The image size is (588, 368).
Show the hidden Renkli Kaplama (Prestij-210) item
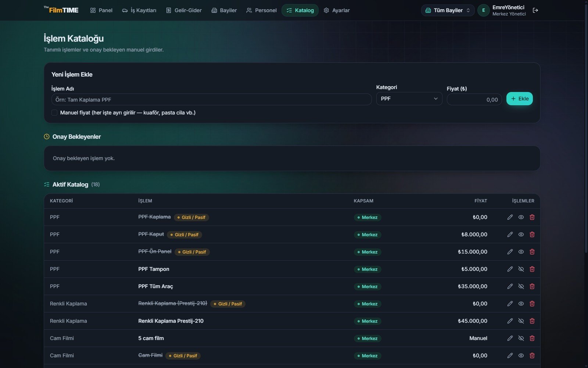(521, 304)
